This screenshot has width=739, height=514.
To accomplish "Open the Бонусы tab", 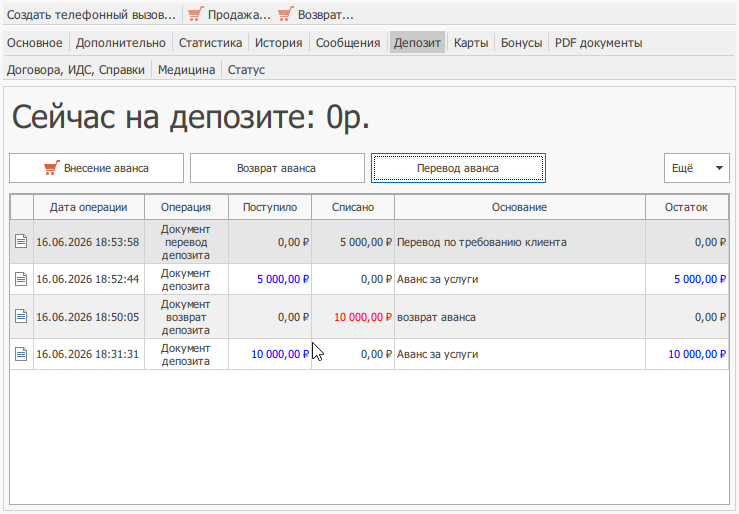I will (x=521, y=43).
